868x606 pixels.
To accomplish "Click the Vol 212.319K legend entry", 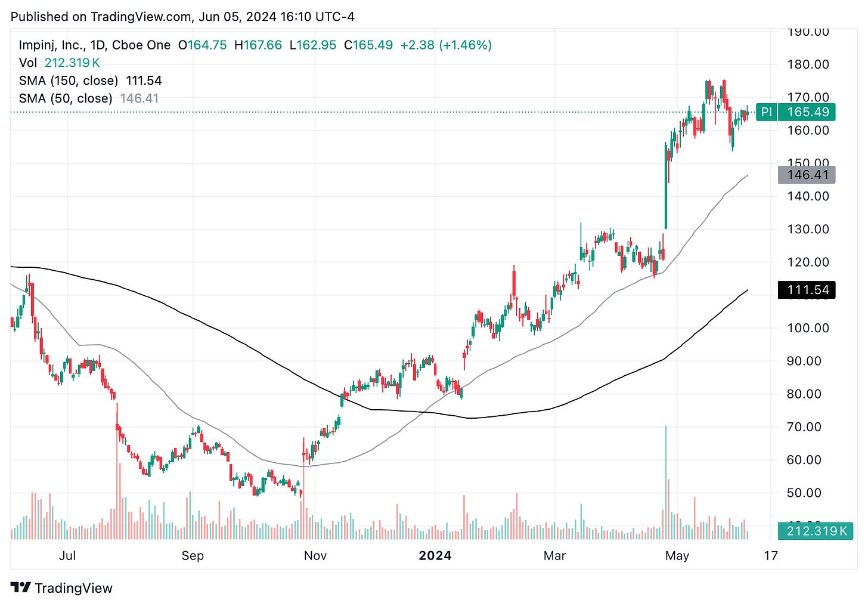I will point(59,63).
